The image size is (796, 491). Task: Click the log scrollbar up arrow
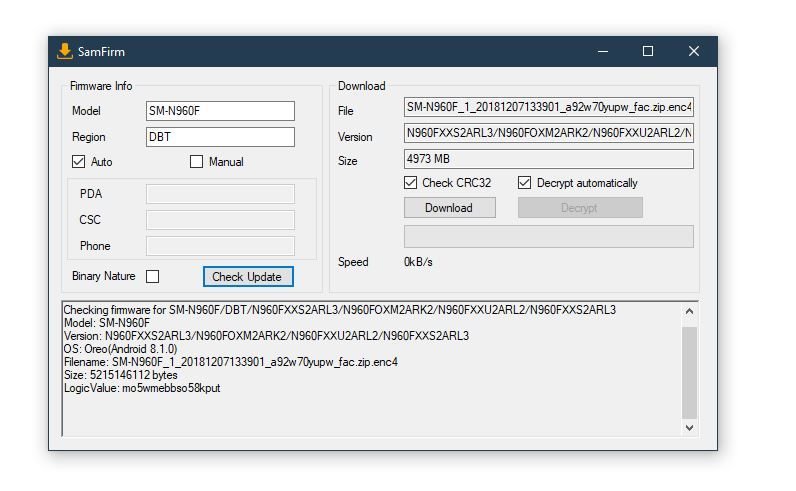[689, 311]
